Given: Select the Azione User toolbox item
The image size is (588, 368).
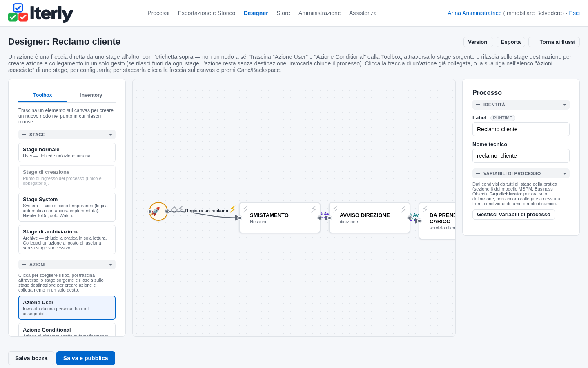Looking at the screenshot, I should pyautogui.click(x=67, y=307).
